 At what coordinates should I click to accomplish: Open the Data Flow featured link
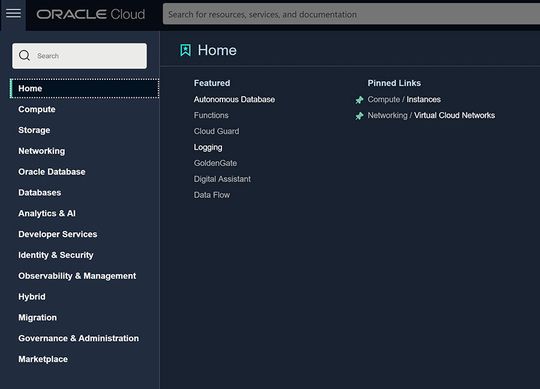pos(212,195)
